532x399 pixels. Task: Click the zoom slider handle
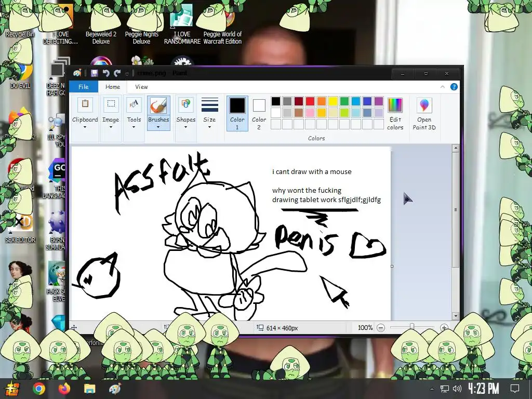point(412,327)
